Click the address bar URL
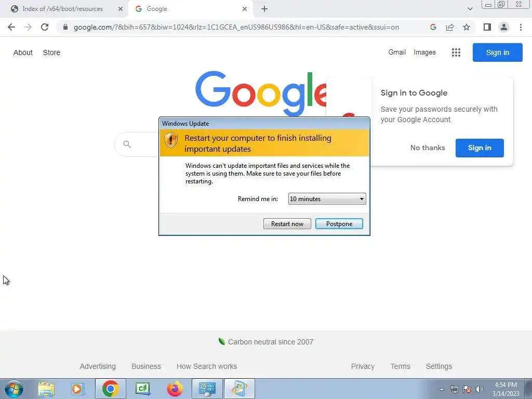 tap(236, 27)
